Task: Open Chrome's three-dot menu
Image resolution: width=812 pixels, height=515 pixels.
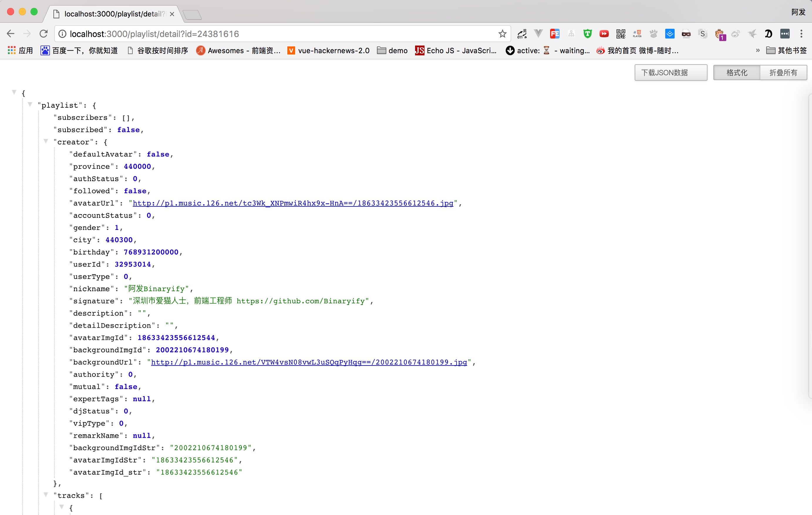Action: [801, 34]
